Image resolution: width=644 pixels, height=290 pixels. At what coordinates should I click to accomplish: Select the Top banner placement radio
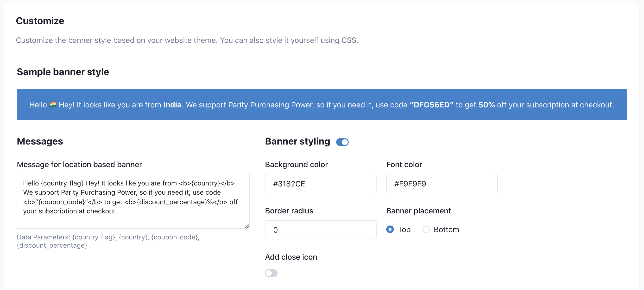[390, 229]
